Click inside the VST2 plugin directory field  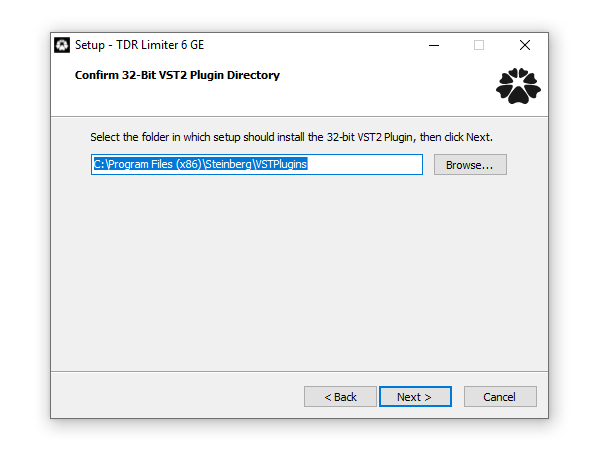point(257,164)
